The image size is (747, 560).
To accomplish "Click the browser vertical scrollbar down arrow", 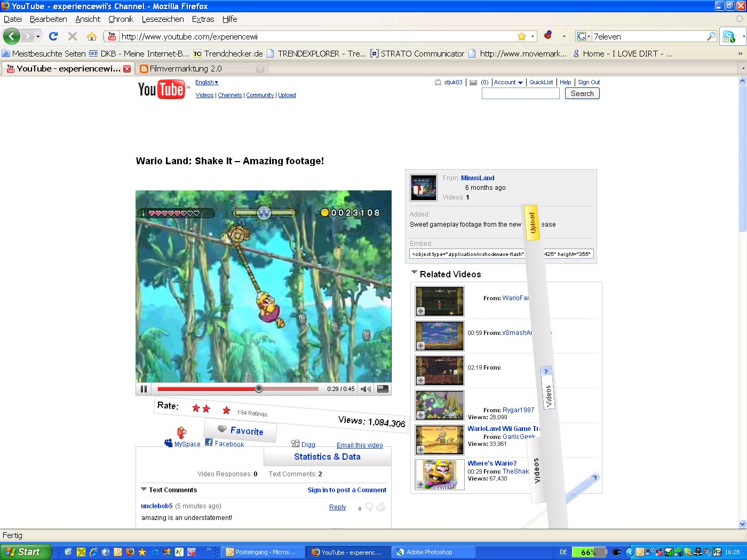I will (x=742, y=524).
